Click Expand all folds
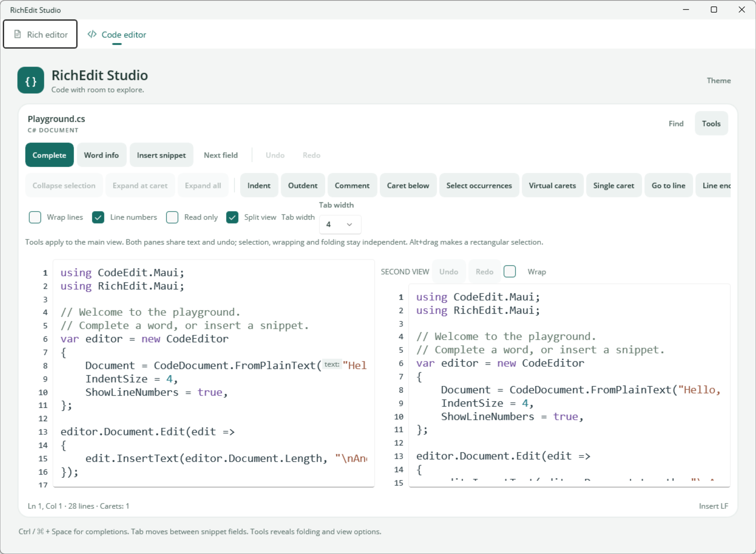 [x=203, y=185]
